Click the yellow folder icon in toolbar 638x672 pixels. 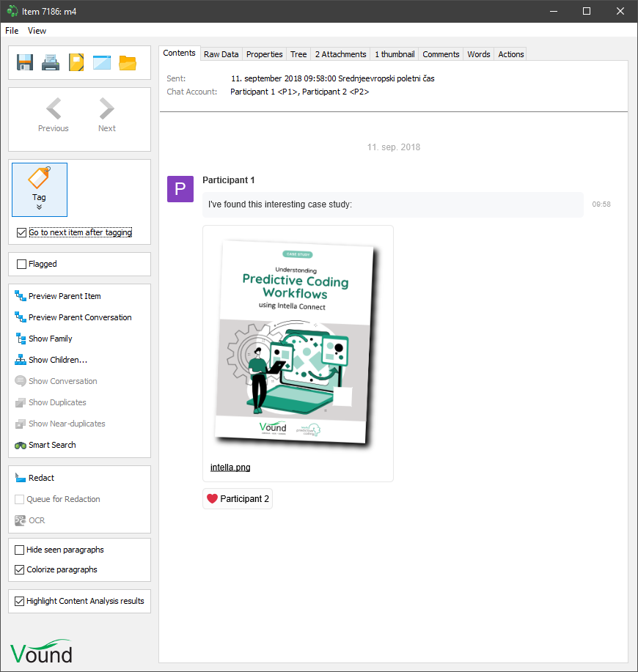(128, 62)
